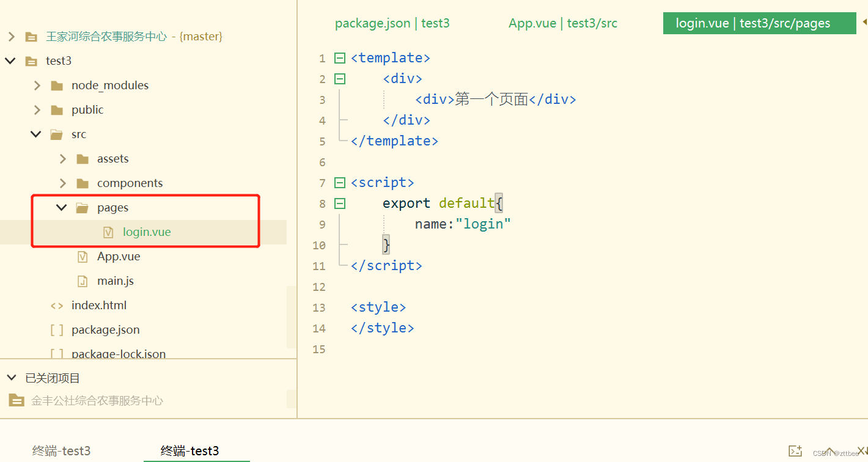This screenshot has width=868, height=462.
Task: Fold the export default block on line 8
Action: point(340,204)
